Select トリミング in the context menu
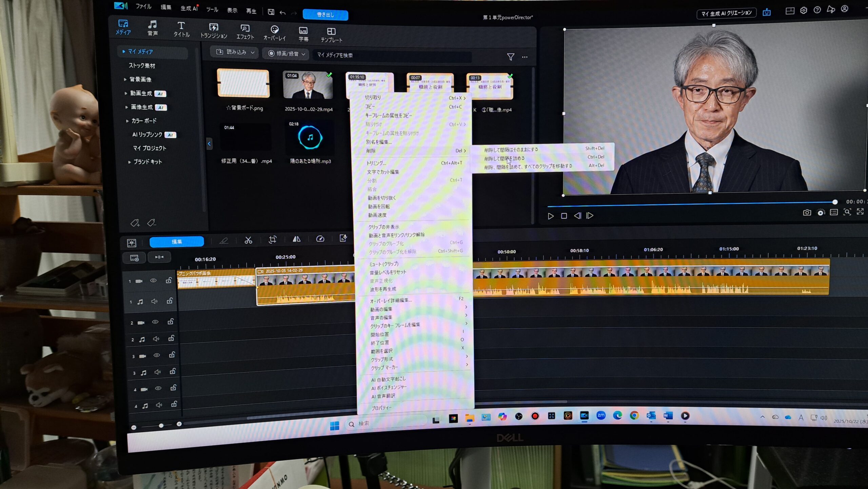This screenshot has height=489, width=868. pos(376,163)
